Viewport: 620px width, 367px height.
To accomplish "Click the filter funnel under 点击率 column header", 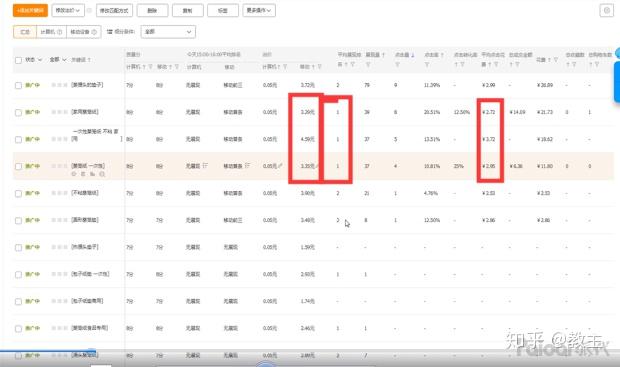I will click(427, 64).
